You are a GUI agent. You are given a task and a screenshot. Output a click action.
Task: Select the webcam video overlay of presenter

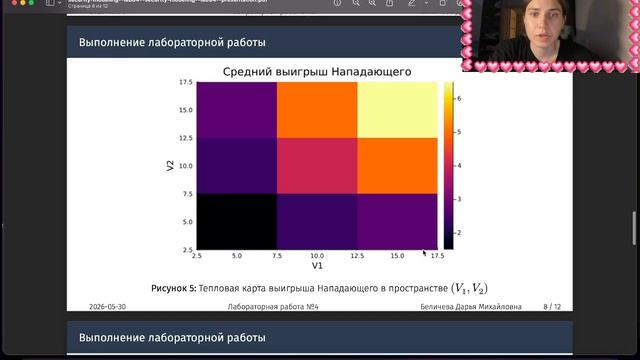pyautogui.click(x=551, y=36)
